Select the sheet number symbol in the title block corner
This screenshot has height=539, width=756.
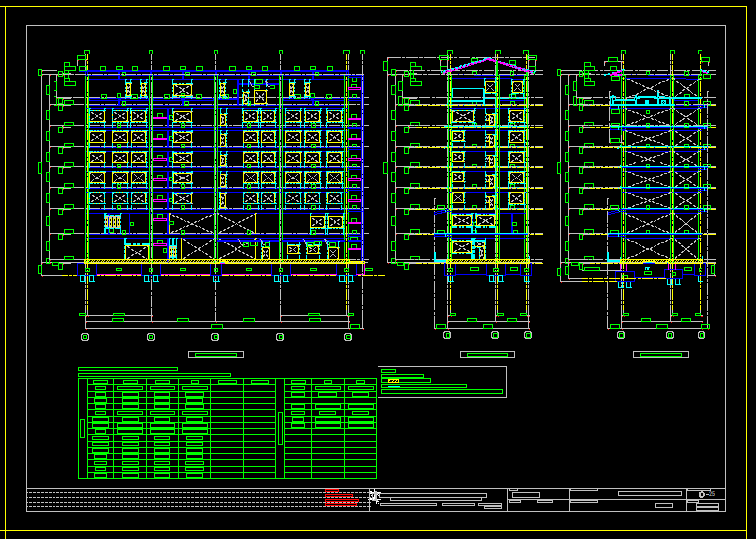pyautogui.click(x=706, y=494)
